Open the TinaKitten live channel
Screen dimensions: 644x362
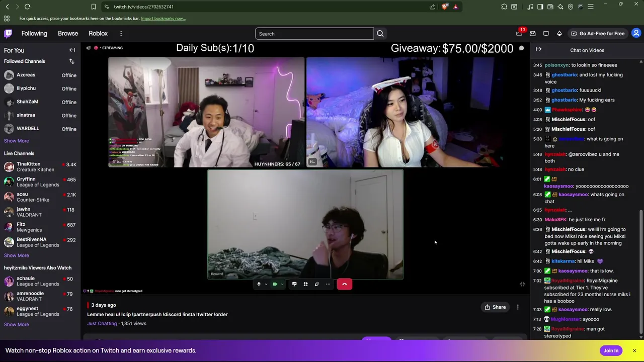pyautogui.click(x=40, y=166)
